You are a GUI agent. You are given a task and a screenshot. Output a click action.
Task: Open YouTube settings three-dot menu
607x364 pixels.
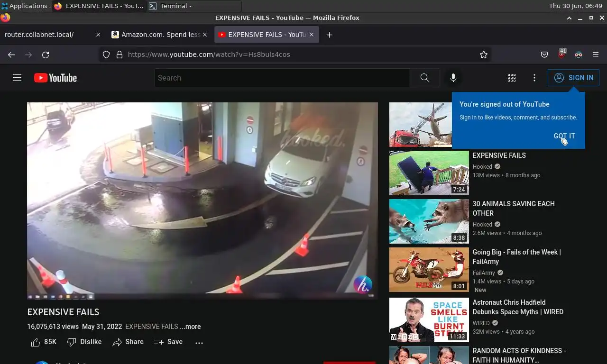(534, 78)
